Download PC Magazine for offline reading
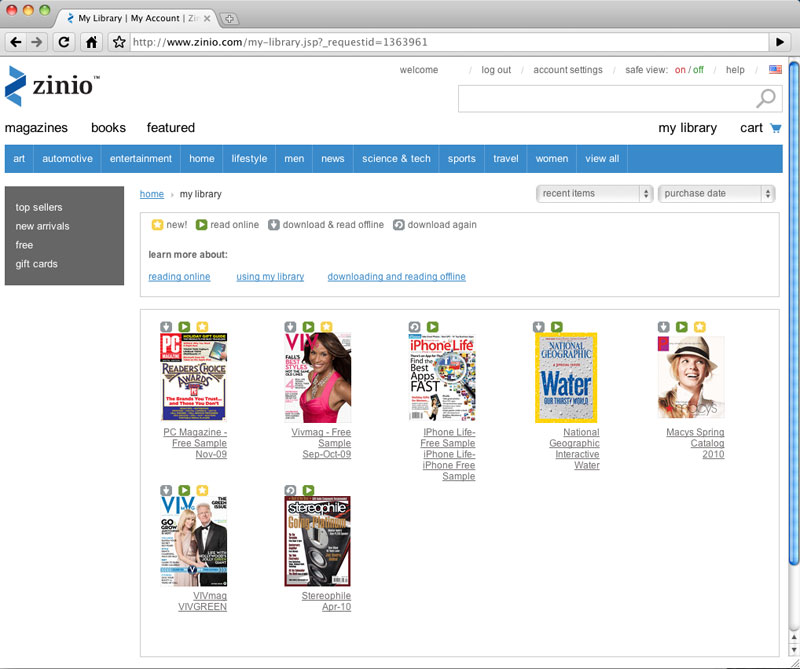 [x=166, y=327]
